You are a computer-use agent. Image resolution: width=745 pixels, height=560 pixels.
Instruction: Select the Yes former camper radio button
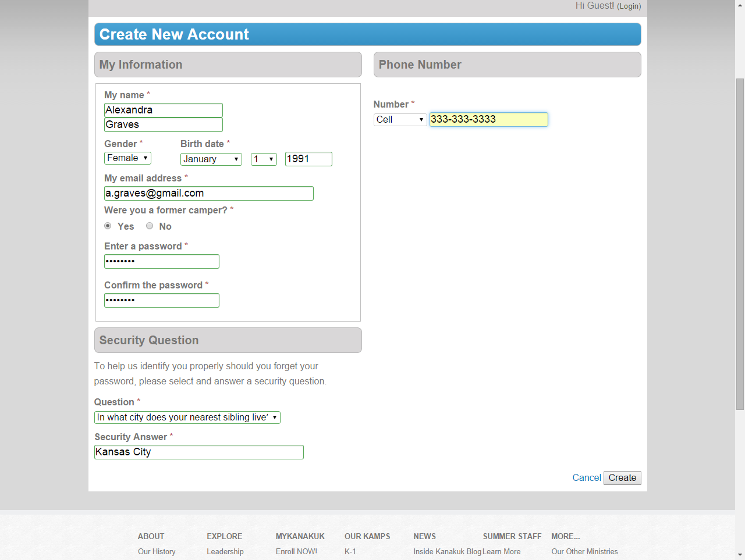pos(108,226)
